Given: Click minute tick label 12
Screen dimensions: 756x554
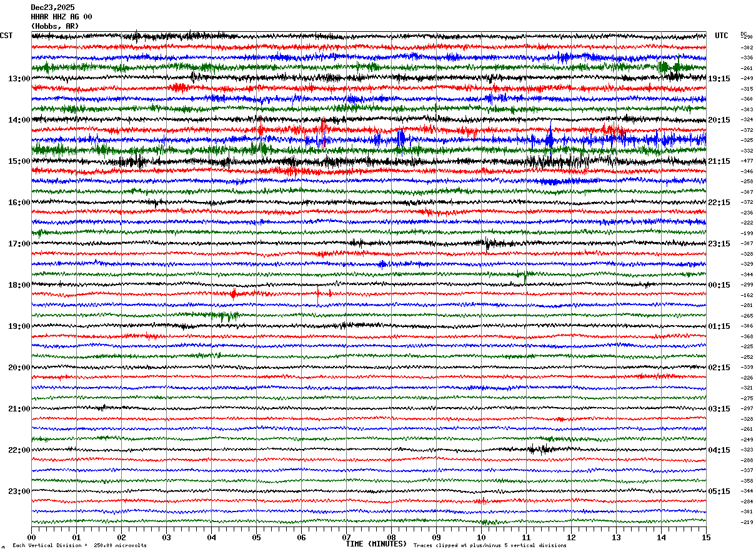Looking at the screenshot, I should [571, 537].
